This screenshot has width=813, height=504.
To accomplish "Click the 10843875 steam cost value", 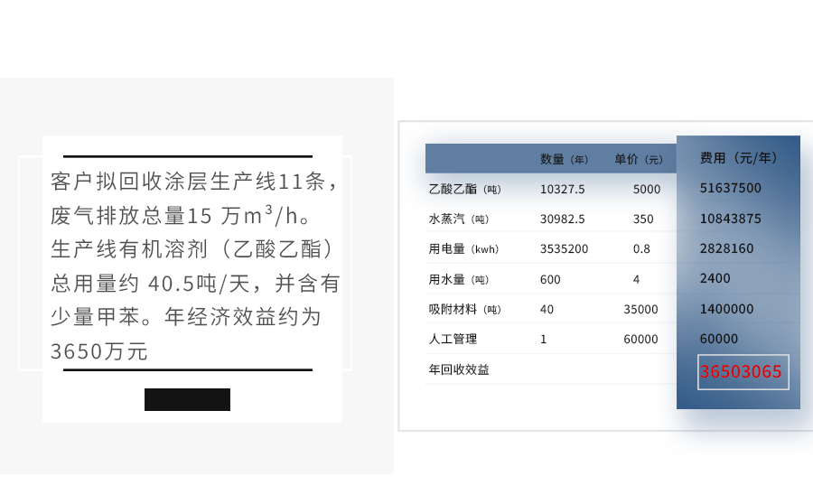I will 730,219.
